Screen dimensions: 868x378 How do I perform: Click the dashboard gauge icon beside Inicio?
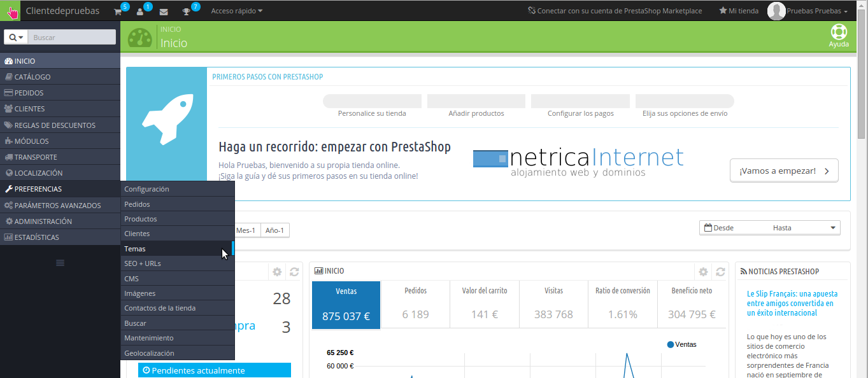140,38
